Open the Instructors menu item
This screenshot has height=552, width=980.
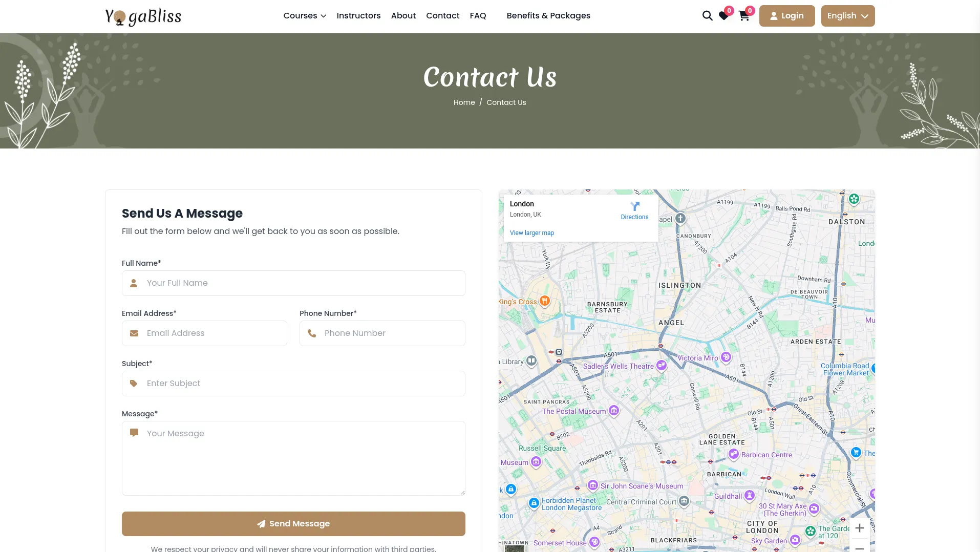coord(358,16)
